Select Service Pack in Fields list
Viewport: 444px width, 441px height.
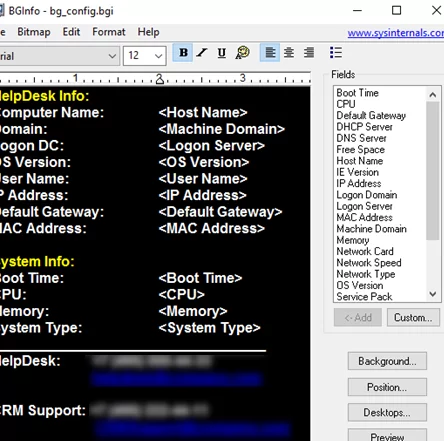[364, 297]
